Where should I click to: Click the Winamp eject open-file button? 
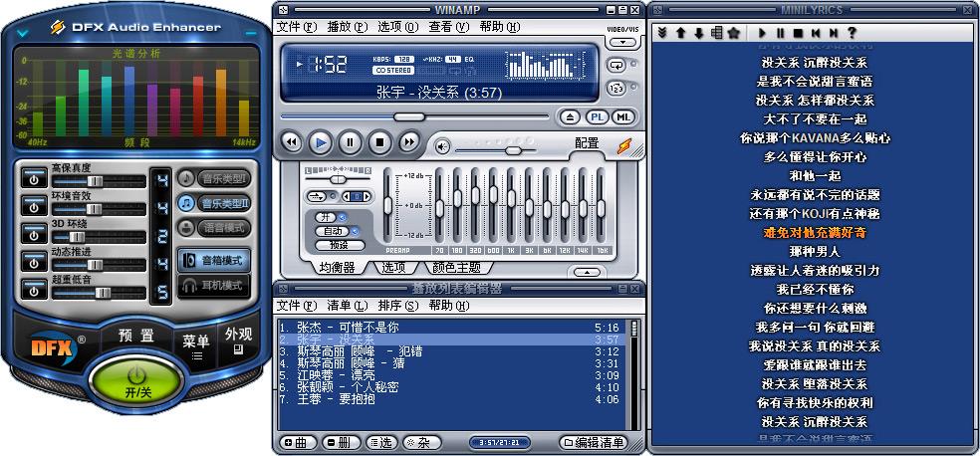point(570,116)
